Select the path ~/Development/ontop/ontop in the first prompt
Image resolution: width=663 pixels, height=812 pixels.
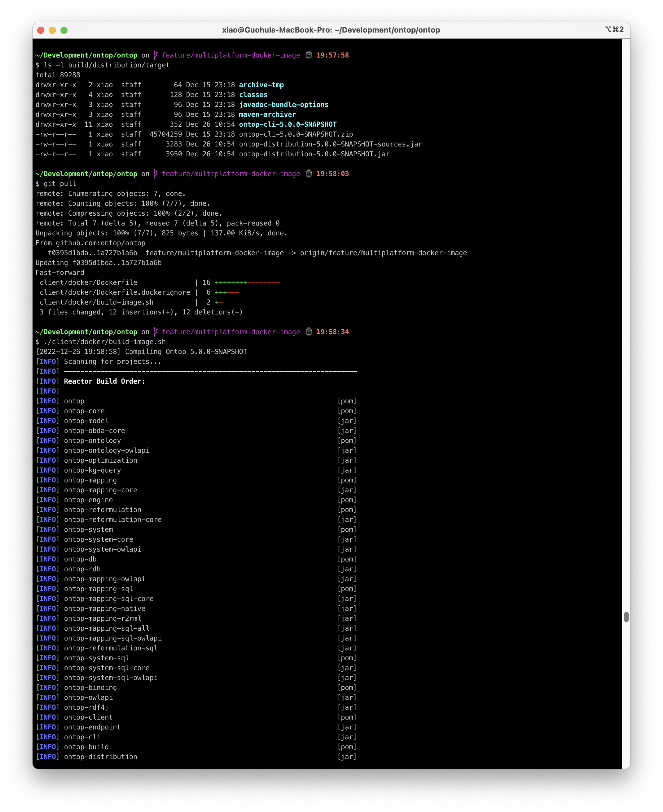tap(86, 55)
